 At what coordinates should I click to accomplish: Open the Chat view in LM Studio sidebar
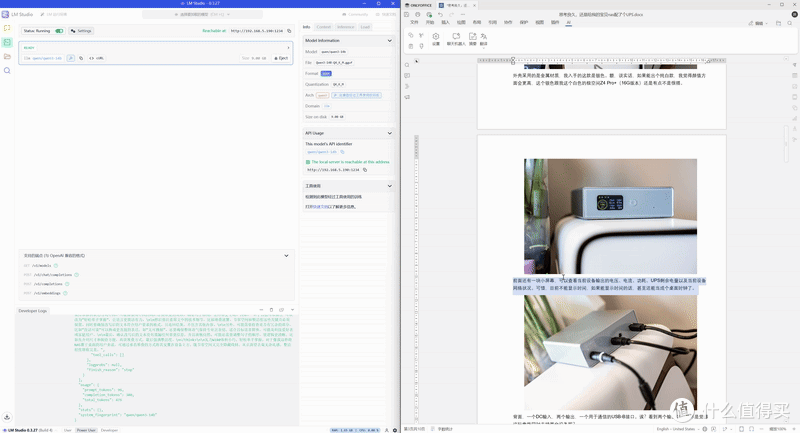tap(7, 28)
